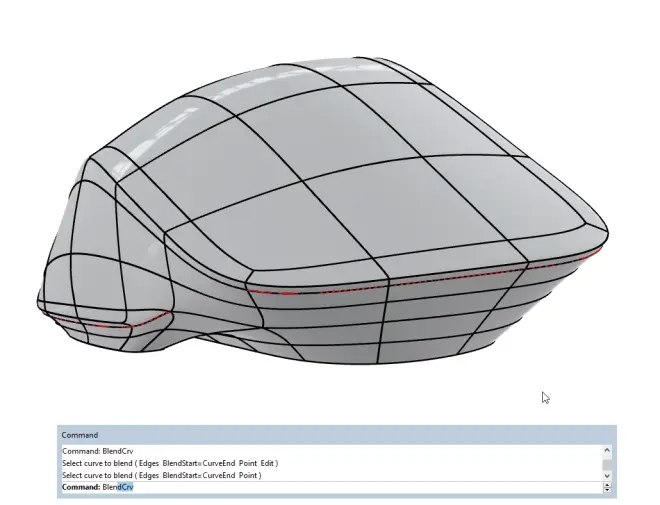Click the Command panel title bar

tap(337, 435)
